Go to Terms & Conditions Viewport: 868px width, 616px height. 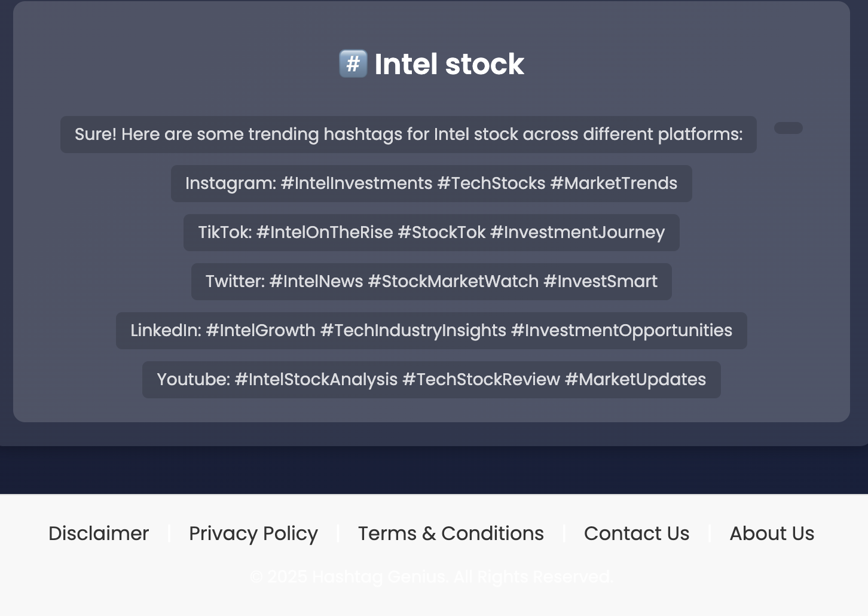451,533
